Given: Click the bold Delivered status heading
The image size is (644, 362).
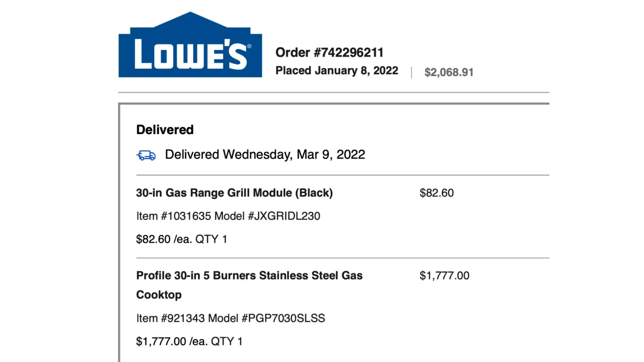Looking at the screenshot, I should (165, 130).
